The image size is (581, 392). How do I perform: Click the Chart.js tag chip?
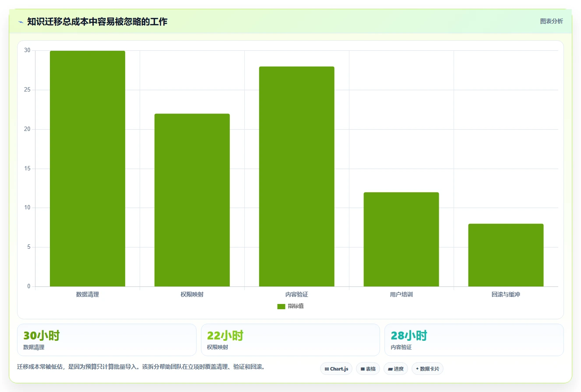point(336,369)
